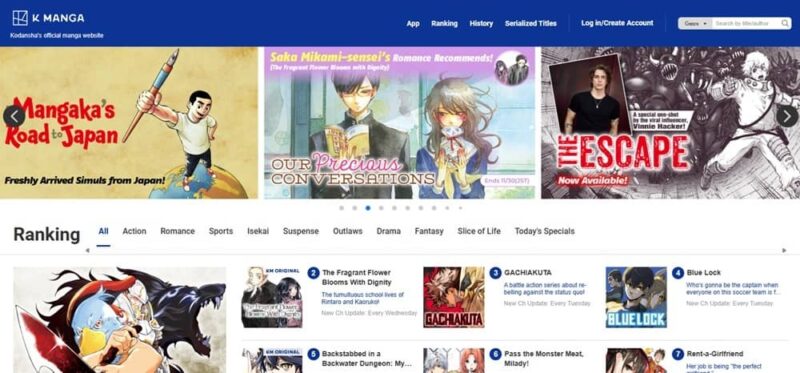Switch to Today's Specials tab
The width and height of the screenshot is (800, 373).
pyautogui.click(x=544, y=231)
